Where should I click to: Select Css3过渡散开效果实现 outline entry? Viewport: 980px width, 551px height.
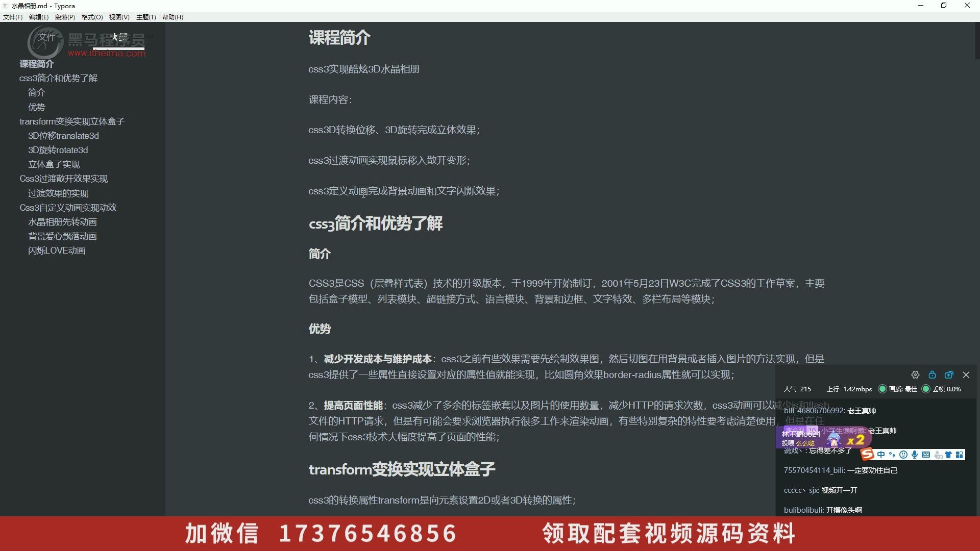pos(64,179)
